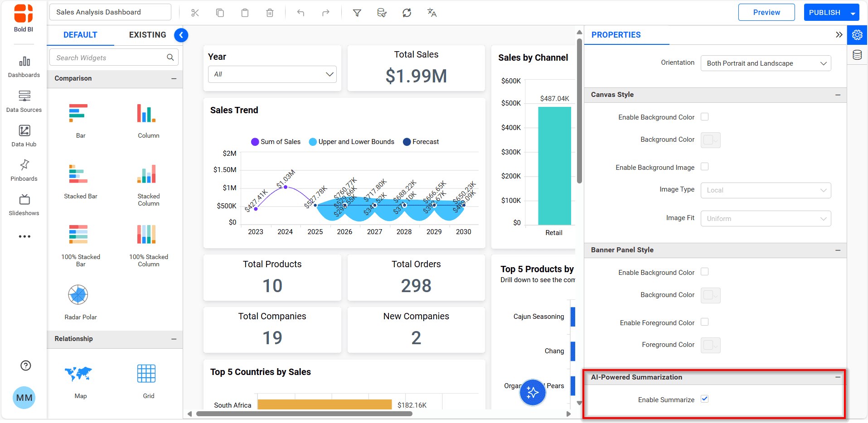Viewport: 868px width, 423px height.
Task: Uncheck Enable Summarize in AI-Powered Summarization
Action: click(704, 399)
